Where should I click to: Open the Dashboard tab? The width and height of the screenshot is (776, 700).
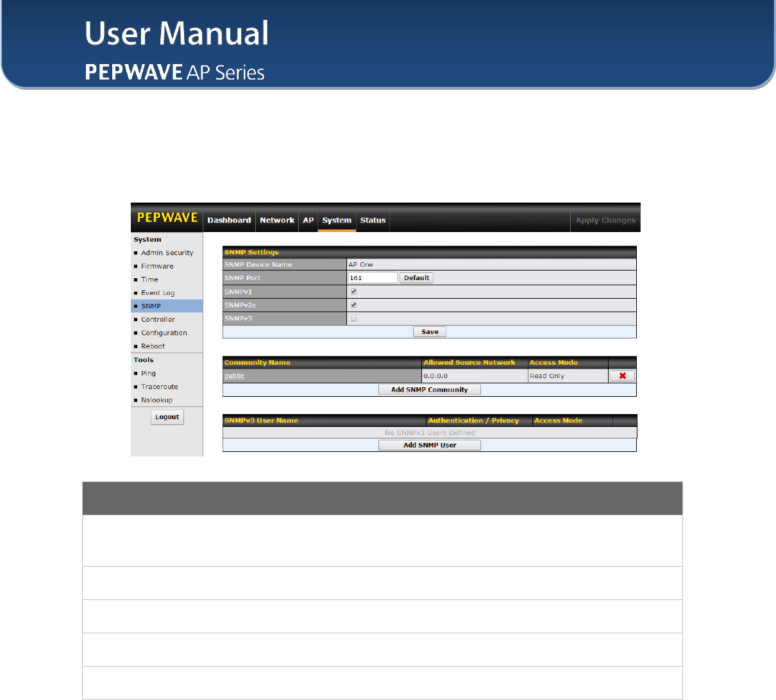229,221
